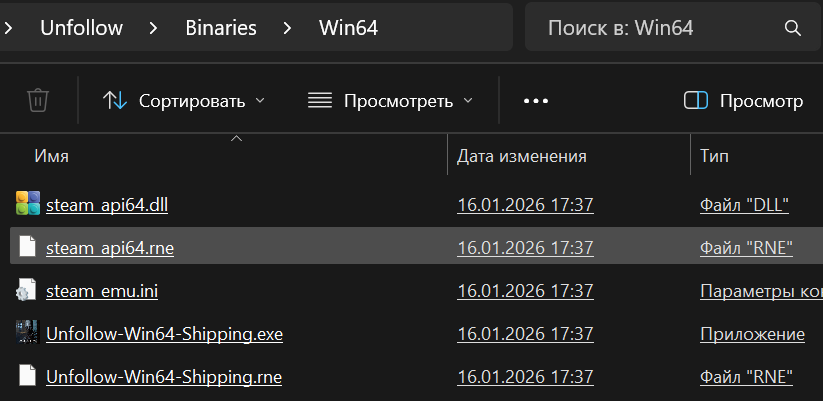Click the steam_api64.dll file icon
Screen dimensions: 823x401
click(27, 204)
